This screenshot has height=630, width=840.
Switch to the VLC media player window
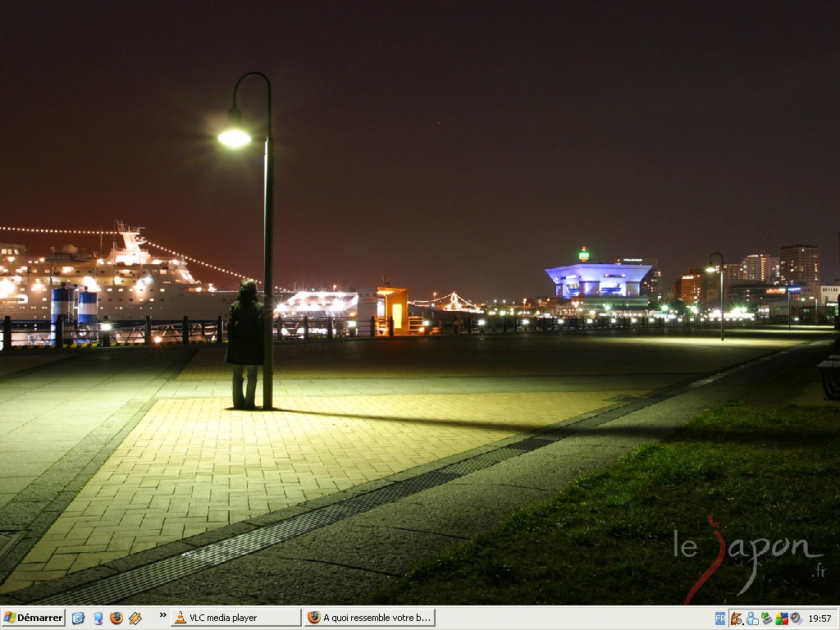tap(235, 618)
